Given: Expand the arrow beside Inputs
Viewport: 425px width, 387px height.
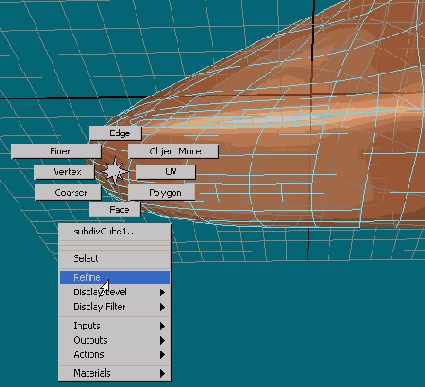Looking at the screenshot, I should pos(162,326).
